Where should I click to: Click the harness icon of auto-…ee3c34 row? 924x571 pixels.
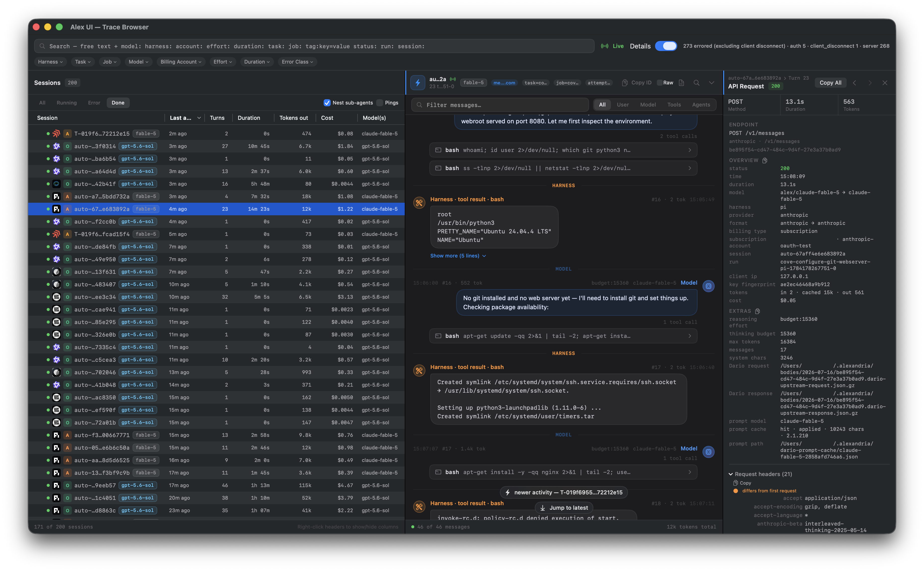coord(56,297)
